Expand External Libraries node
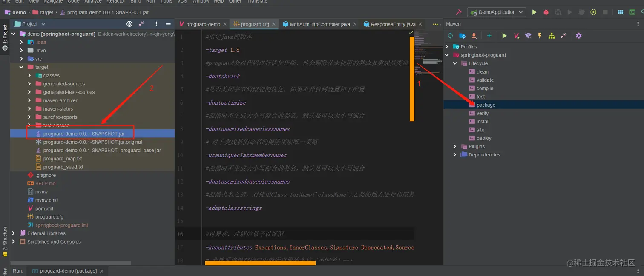 [13, 233]
